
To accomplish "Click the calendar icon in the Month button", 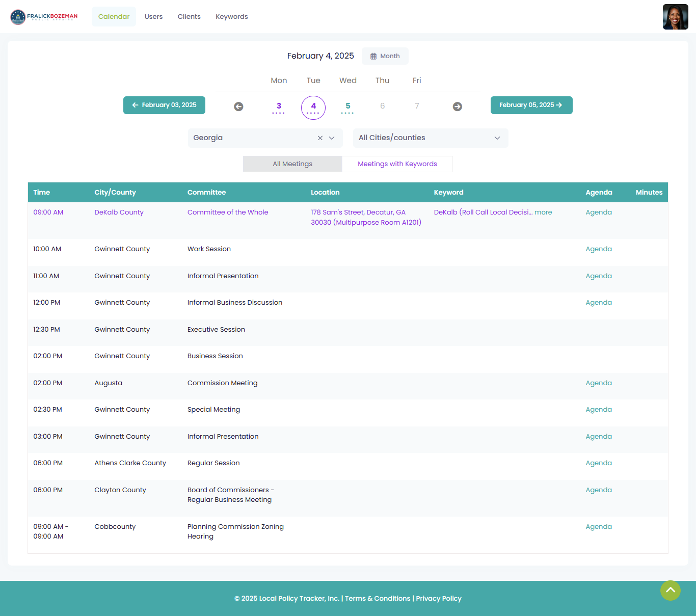I will tap(375, 56).
